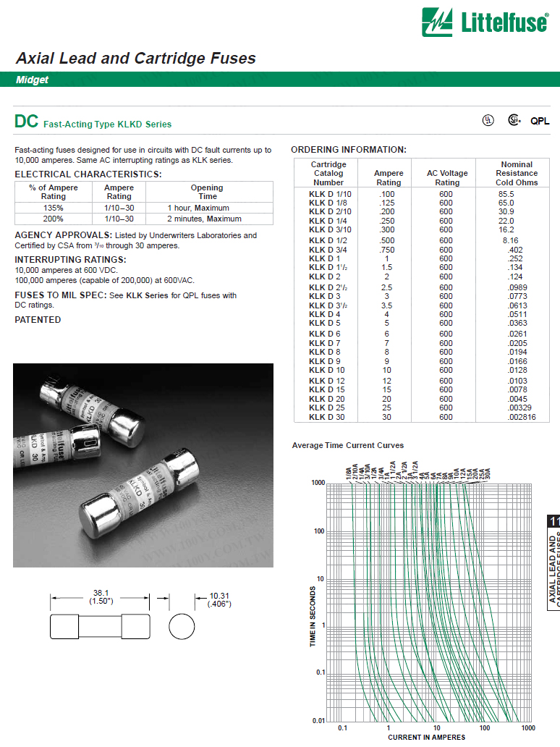The height and width of the screenshot is (747, 560).
Task: Click the UL certification mark
Action: coord(488,121)
